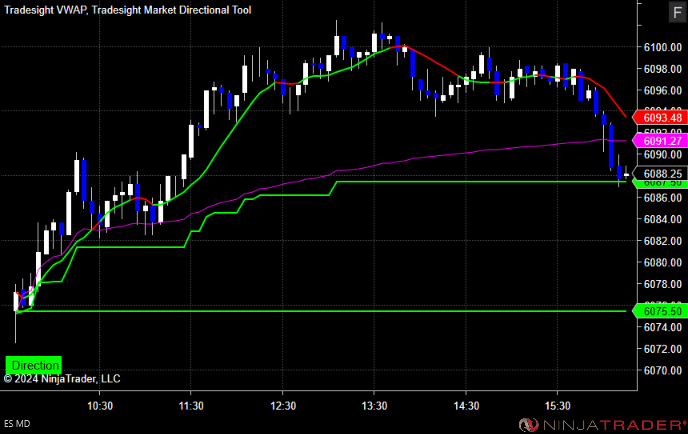Click the red 6093.48 price marker
The image size is (688, 434).
(660, 118)
